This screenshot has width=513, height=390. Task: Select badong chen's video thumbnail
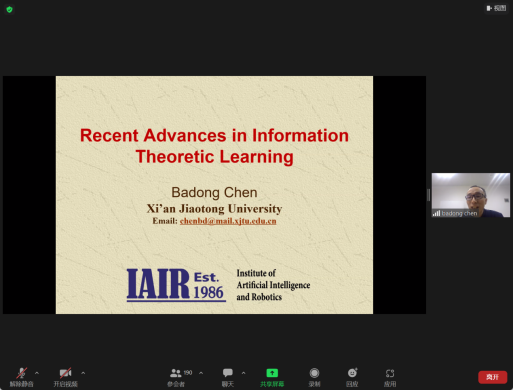(x=471, y=195)
